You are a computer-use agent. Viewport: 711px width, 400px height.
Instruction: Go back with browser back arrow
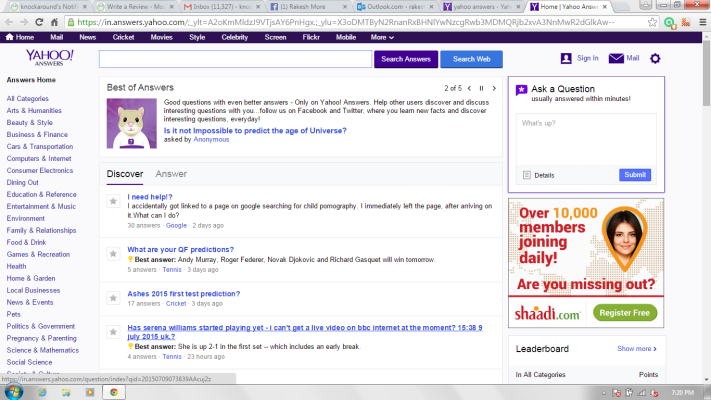point(9,22)
